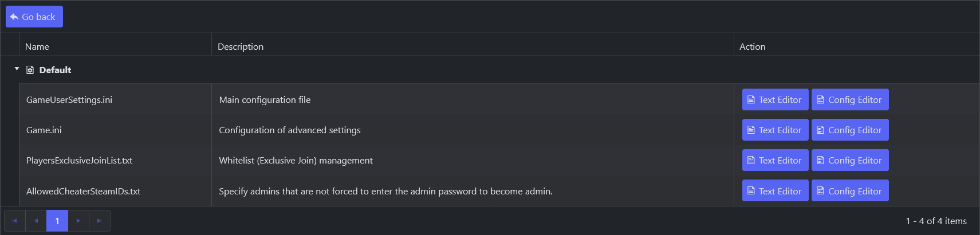980x235 pixels.
Task: Select page 1 in pager
Action: (57, 221)
